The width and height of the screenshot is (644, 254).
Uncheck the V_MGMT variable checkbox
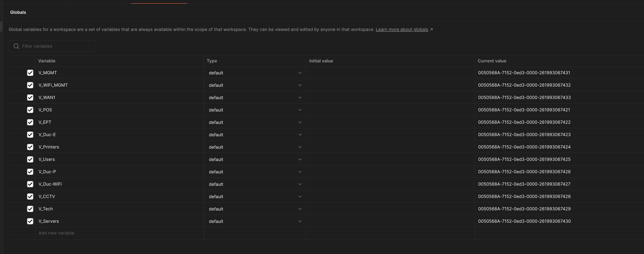30,73
